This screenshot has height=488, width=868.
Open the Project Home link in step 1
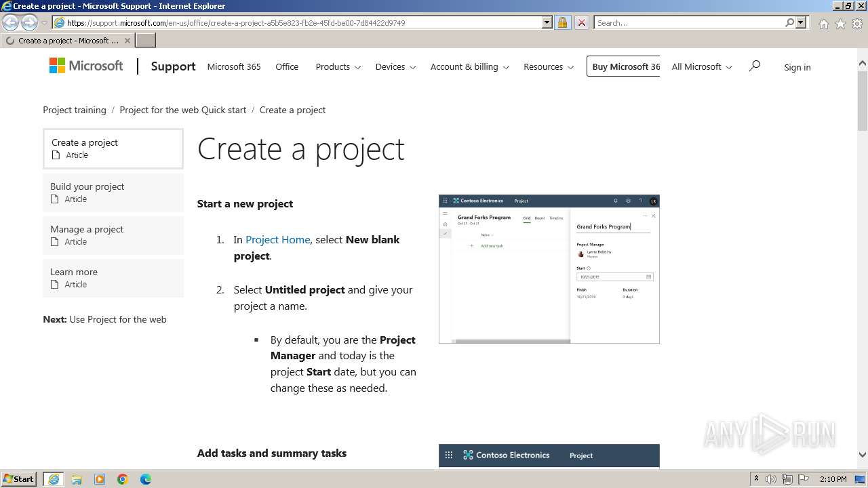(x=277, y=239)
